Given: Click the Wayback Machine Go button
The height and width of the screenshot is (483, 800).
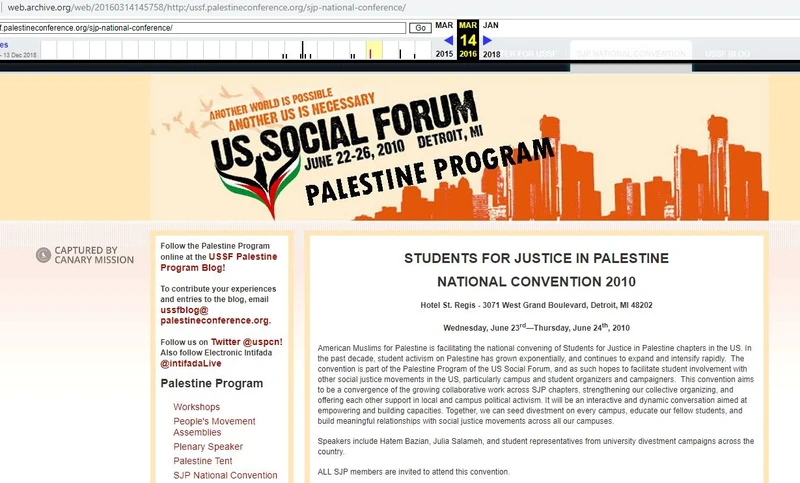Looking at the screenshot, I should 420,28.
